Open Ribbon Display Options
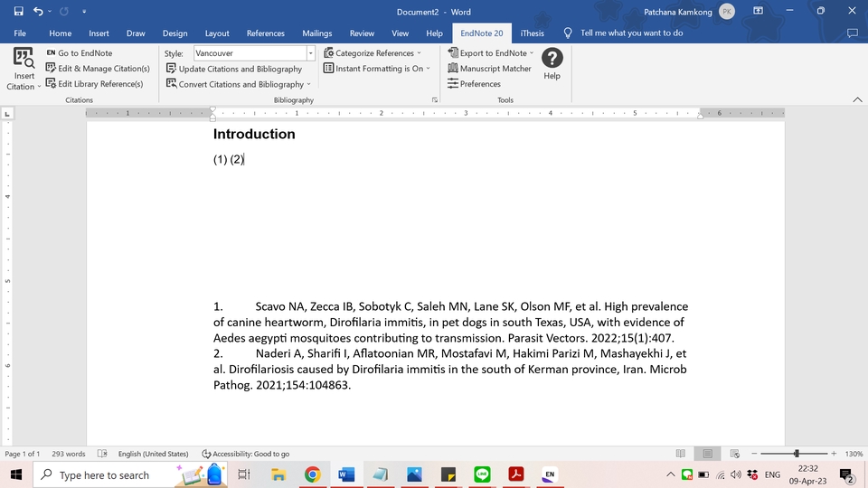Image resolution: width=868 pixels, height=488 pixels. click(x=758, y=11)
